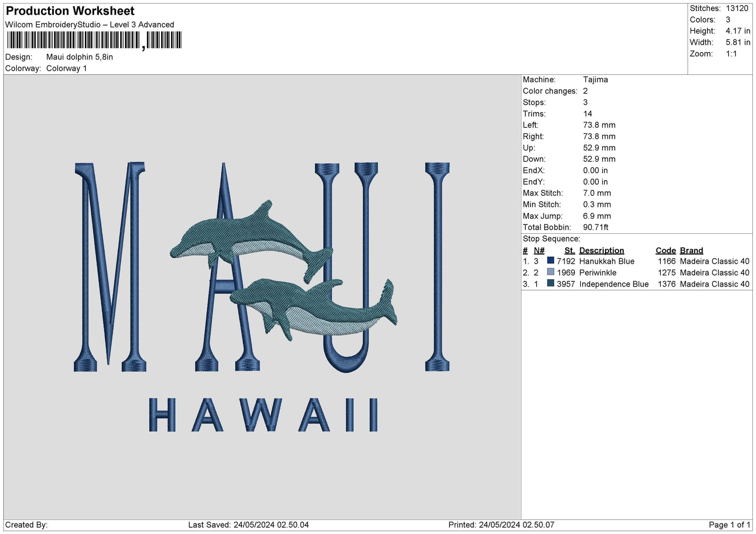756x534 pixels.
Task: Click the 'Independence Blue' description
Action: click(x=614, y=285)
